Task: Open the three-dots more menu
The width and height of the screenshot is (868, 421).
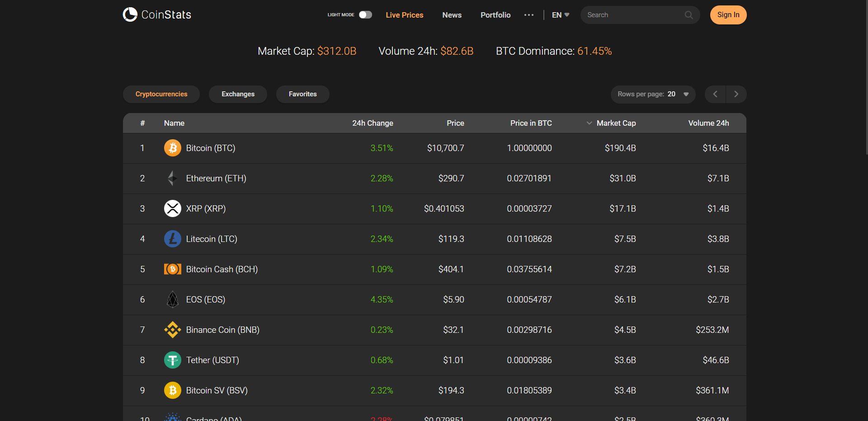Action: (529, 15)
